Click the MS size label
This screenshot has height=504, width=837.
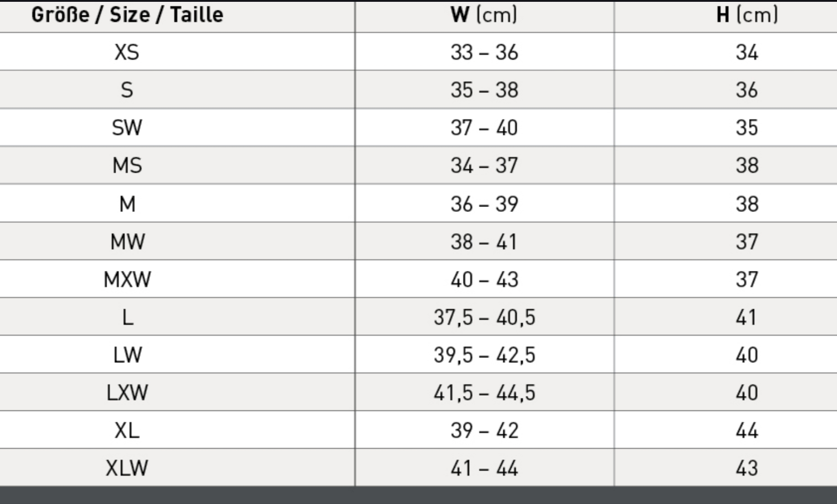coord(127,166)
